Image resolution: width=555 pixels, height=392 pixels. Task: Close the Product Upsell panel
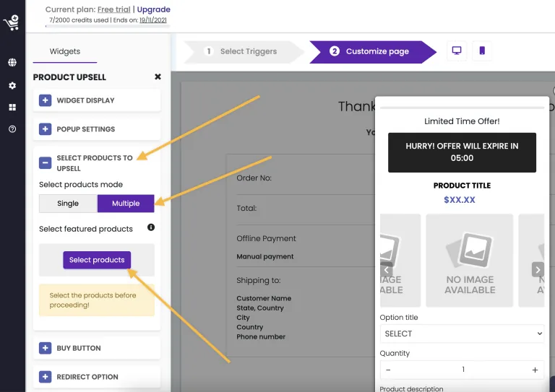point(158,77)
